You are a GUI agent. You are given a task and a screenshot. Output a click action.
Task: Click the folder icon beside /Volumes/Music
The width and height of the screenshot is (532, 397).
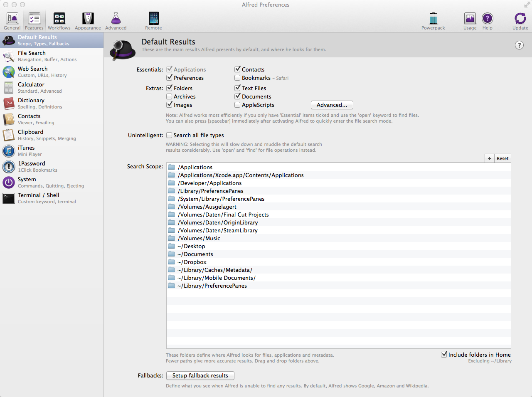point(171,238)
